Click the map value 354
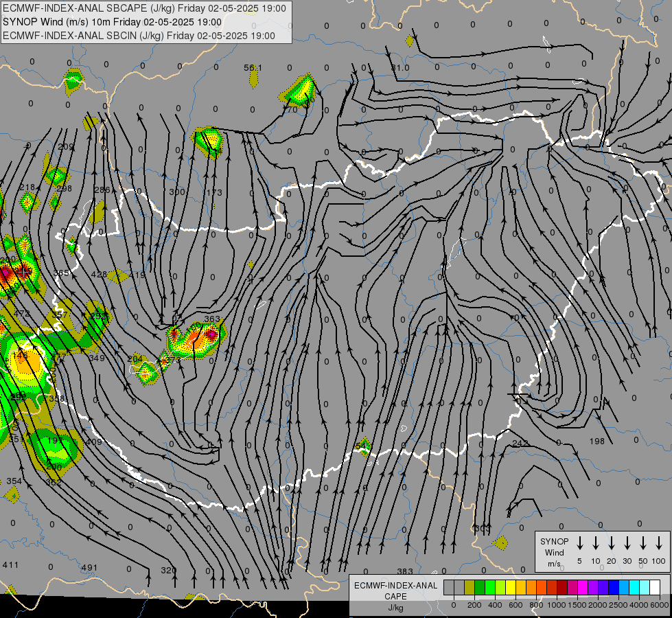 coord(14,481)
